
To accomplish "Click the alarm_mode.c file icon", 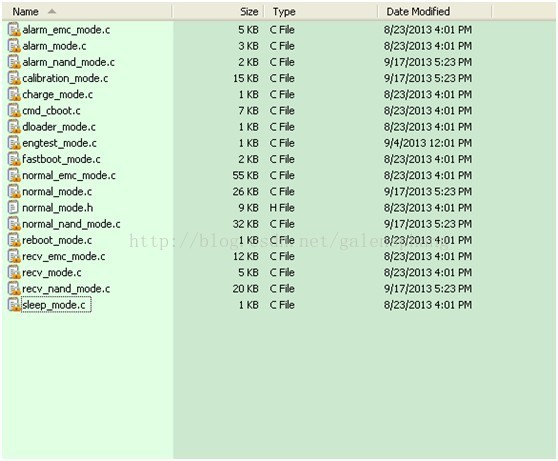I will (x=14, y=46).
